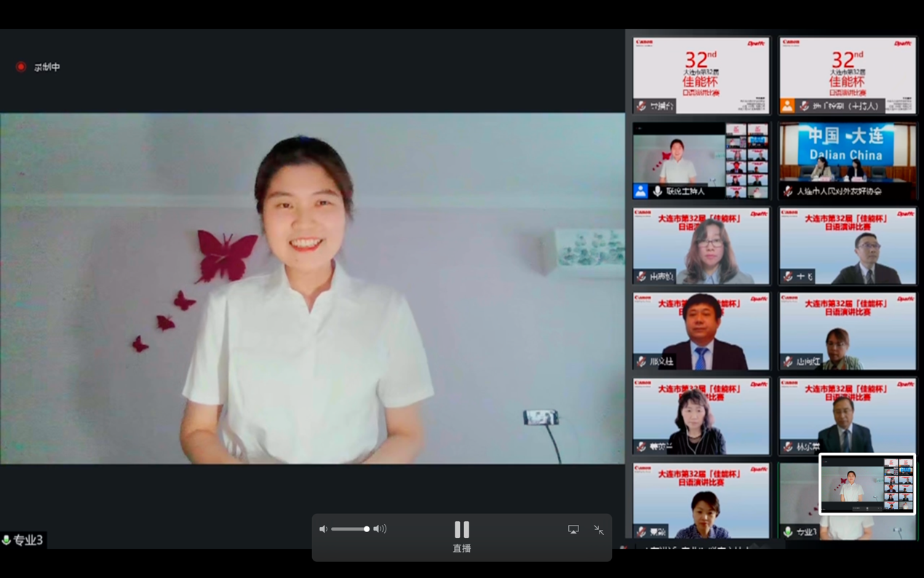Select the top-left 32nd 佳能杯 slide tile
This screenshot has height=578, width=924.
[x=701, y=71]
